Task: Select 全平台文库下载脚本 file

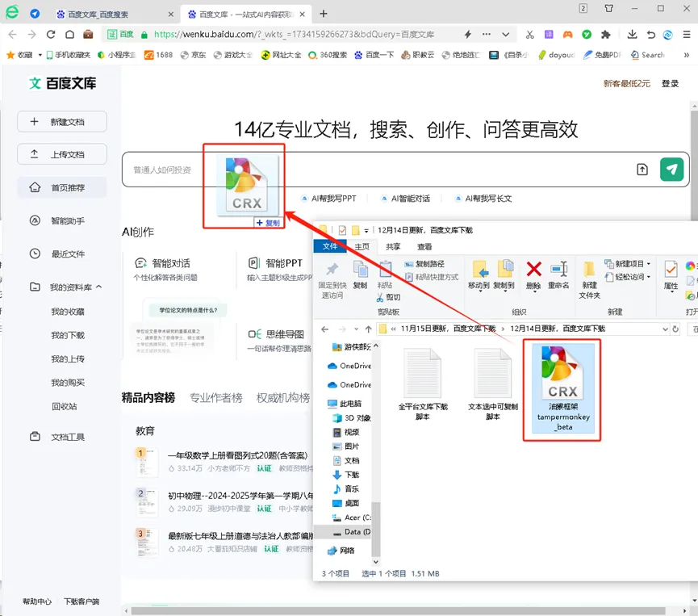Action: [x=423, y=384]
